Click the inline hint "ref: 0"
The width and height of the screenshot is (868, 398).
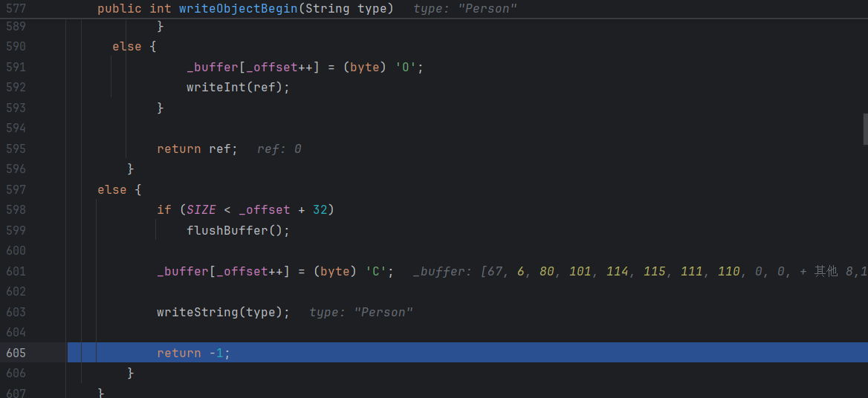pyautogui.click(x=279, y=149)
